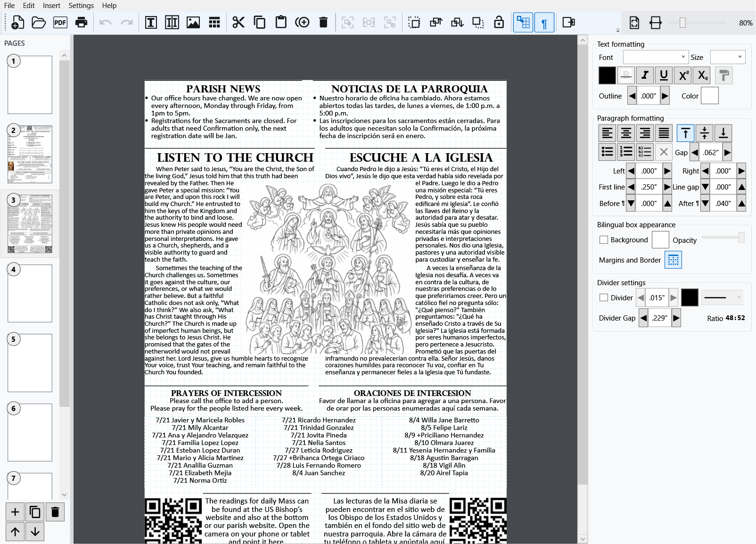The width and height of the screenshot is (756, 544).
Task: Cut the selection with scissors icon
Action: 238,22
